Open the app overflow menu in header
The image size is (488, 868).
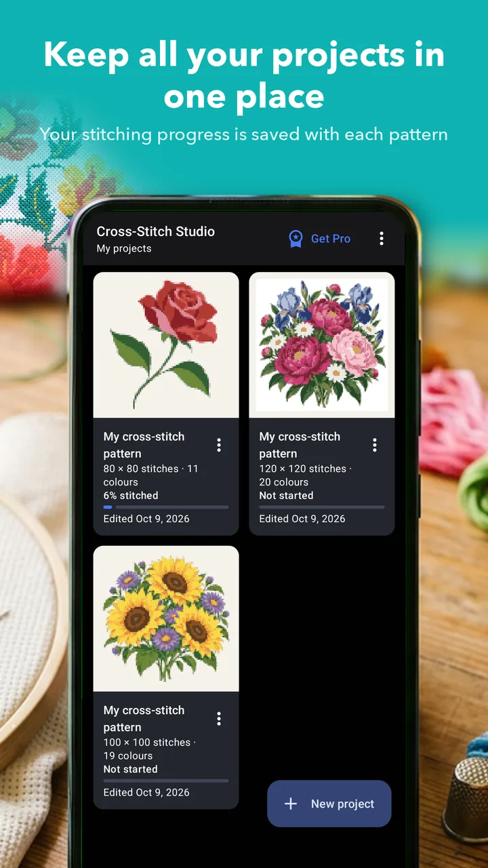pyautogui.click(x=382, y=238)
